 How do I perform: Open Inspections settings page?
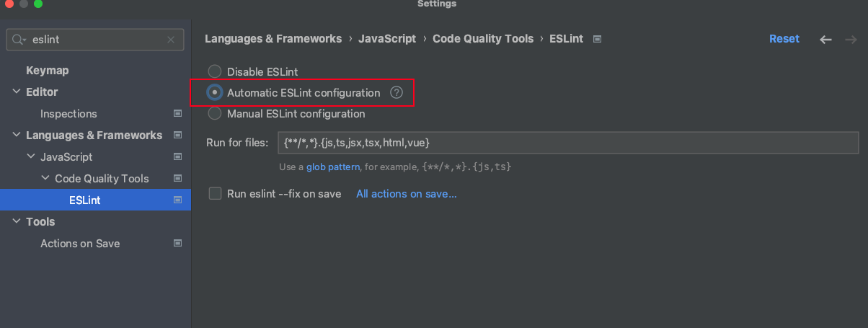(x=68, y=113)
